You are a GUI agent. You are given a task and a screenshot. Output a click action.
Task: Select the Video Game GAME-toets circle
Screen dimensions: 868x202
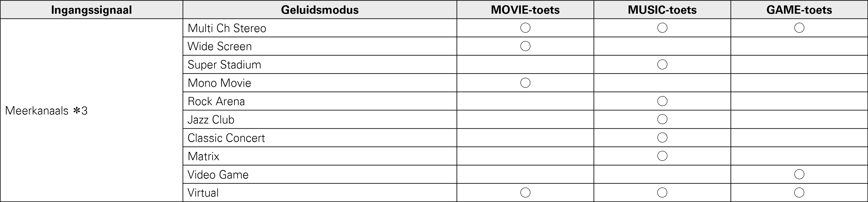point(799,174)
